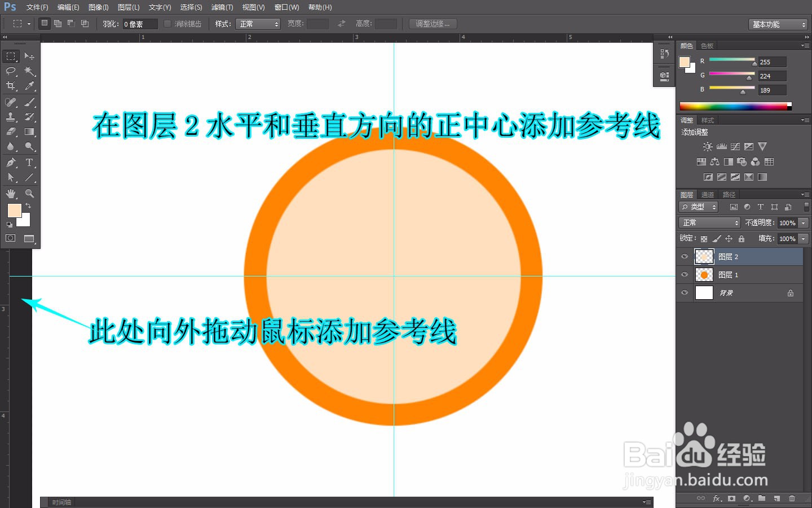Toggle layer filtering switch
This screenshot has width=812, height=508.
[x=806, y=207]
